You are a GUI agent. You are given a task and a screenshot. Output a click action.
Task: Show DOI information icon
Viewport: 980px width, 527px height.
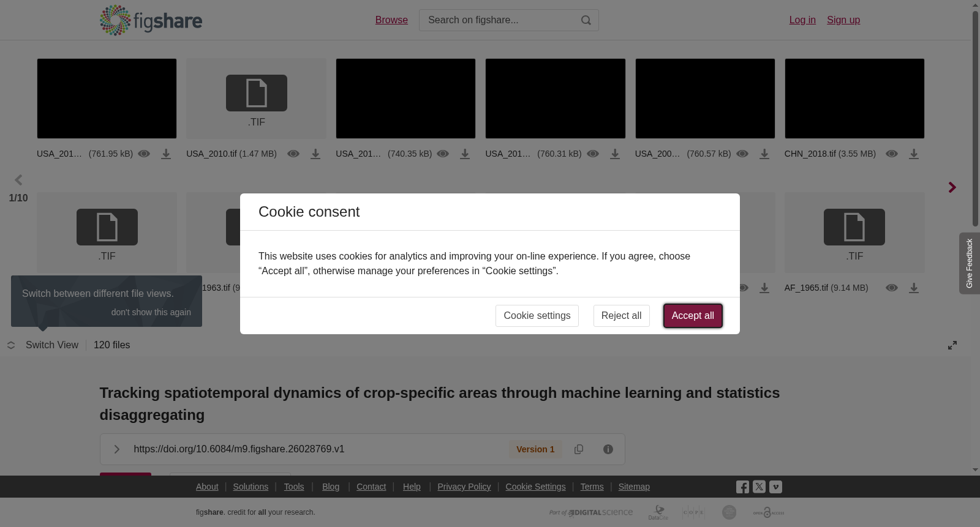click(608, 449)
